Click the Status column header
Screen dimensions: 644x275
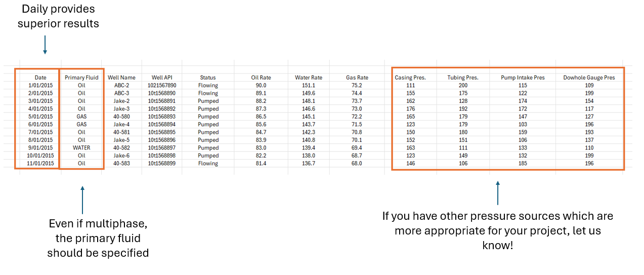[x=208, y=77]
